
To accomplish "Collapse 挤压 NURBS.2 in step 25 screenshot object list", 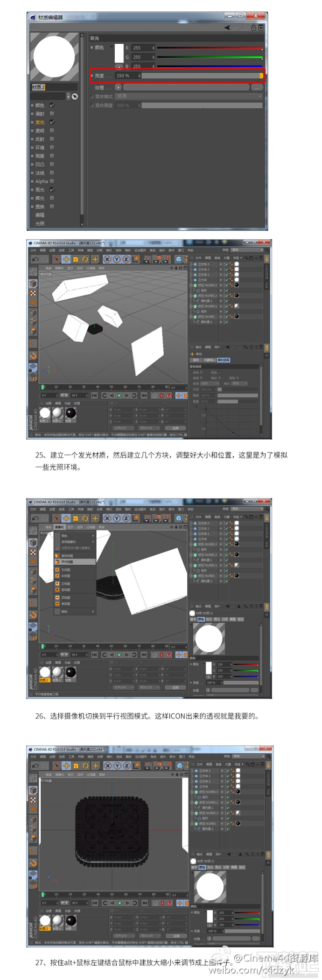I will (191, 296).
